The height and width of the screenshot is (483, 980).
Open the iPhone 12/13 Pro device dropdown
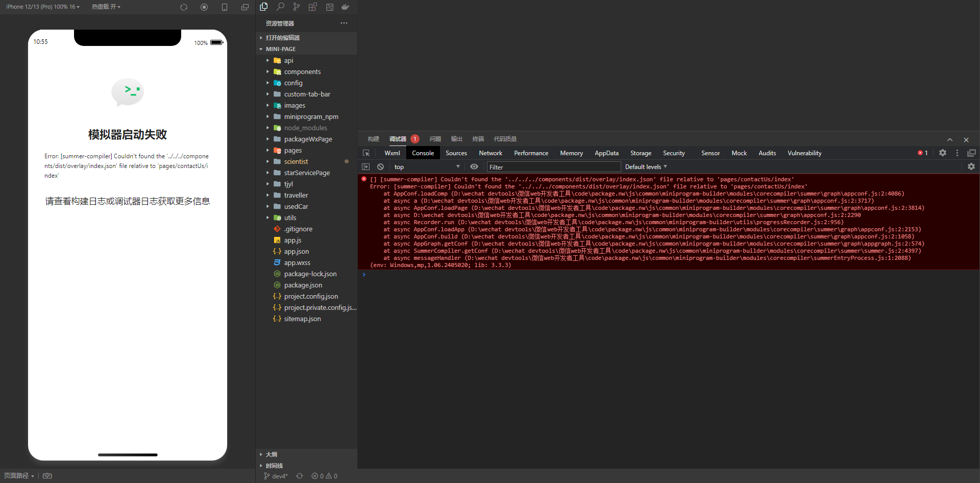click(x=42, y=7)
